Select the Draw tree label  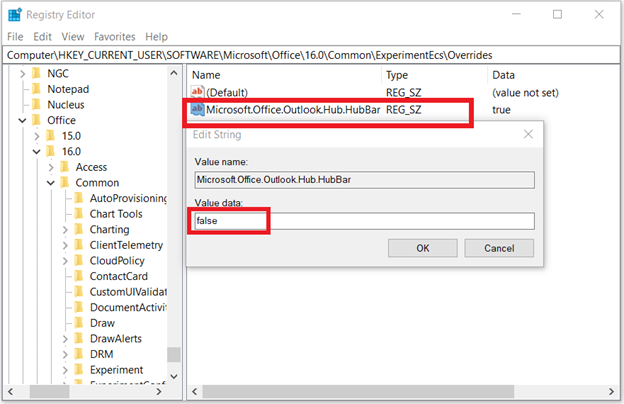tap(102, 323)
